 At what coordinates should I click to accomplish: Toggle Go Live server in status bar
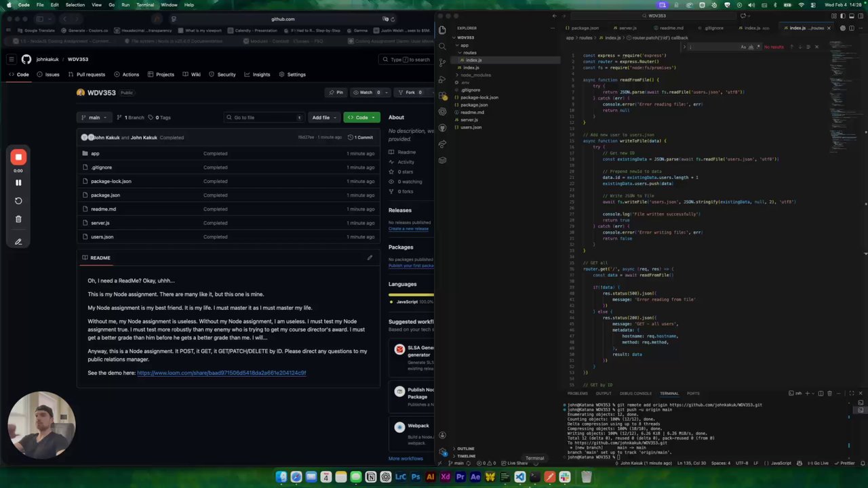pos(818,463)
